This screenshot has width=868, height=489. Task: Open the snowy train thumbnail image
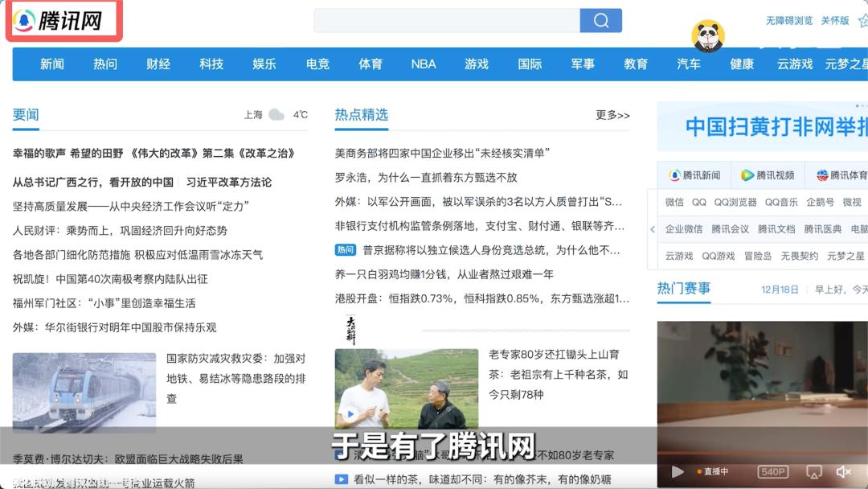pos(84,392)
